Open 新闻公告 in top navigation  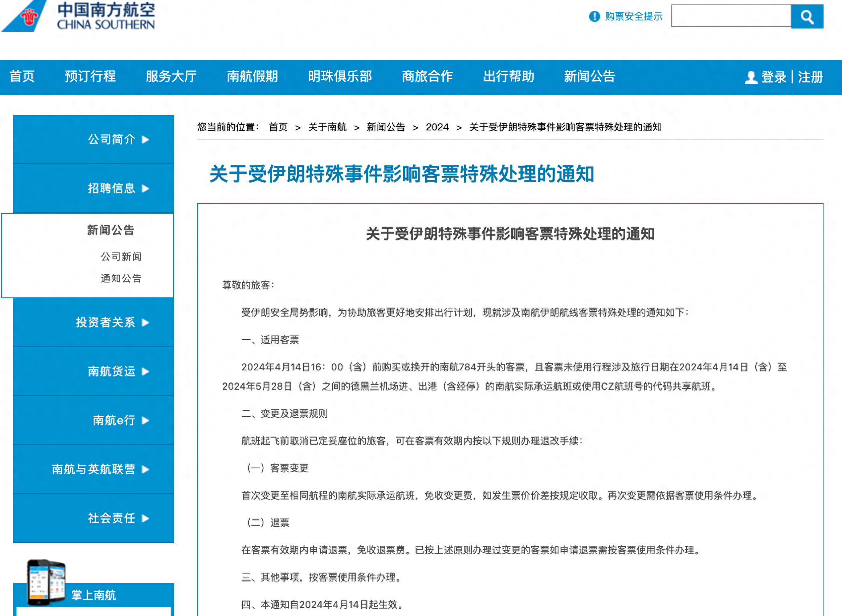tap(589, 76)
